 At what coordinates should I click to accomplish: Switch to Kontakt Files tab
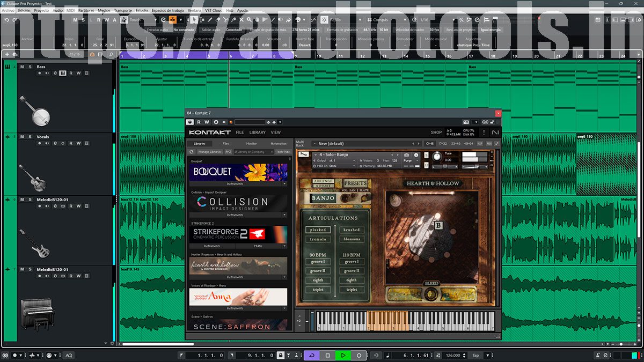click(x=225, y=144)
